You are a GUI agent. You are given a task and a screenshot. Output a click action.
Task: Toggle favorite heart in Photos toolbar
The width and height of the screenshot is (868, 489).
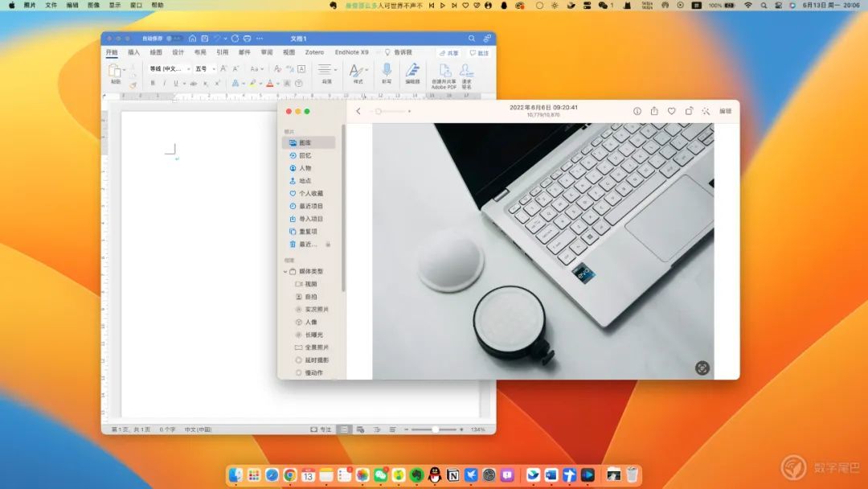(671, 111)
